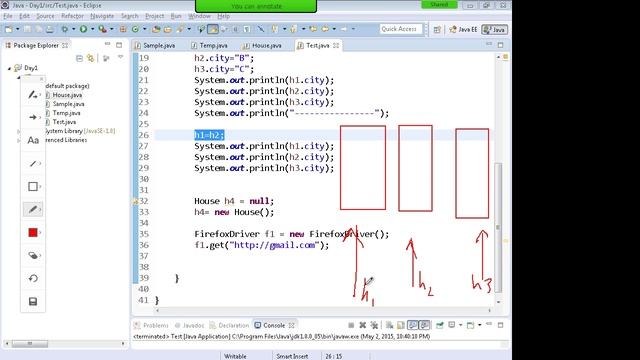The width and height of the screenshot is (640, 360).
Task: Toggle Show Console on Standard Out change
Action: (x=413, y=325)
